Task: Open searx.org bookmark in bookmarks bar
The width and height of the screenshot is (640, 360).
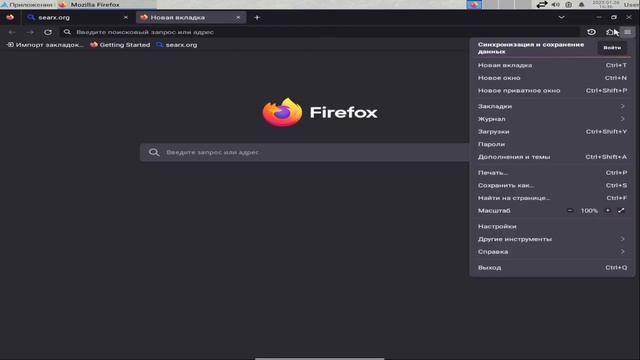Action: [176, 45]
